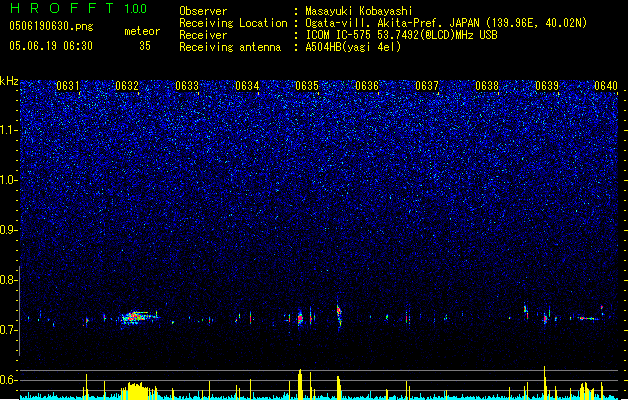Click the date 05.06.19 06:30
Screen dimensions: 629x400
click(x=51, y=46)
